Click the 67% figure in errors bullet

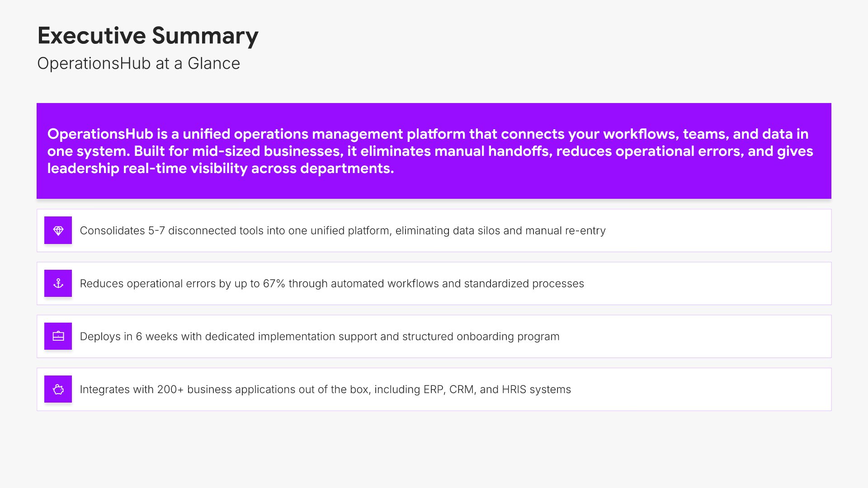tap(274, 283)
